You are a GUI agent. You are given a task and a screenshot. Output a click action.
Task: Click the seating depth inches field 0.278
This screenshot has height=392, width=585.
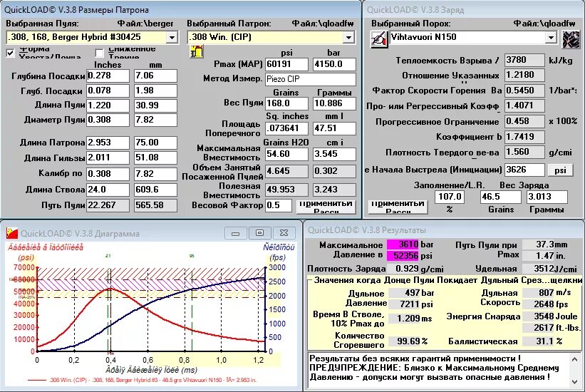pyautogui.click(x=108, y=76)
